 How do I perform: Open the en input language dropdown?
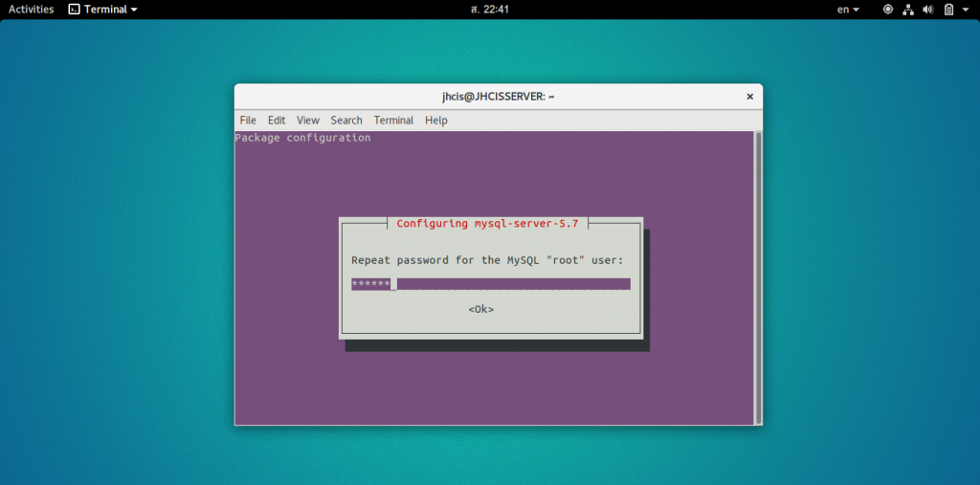[848, 10]
